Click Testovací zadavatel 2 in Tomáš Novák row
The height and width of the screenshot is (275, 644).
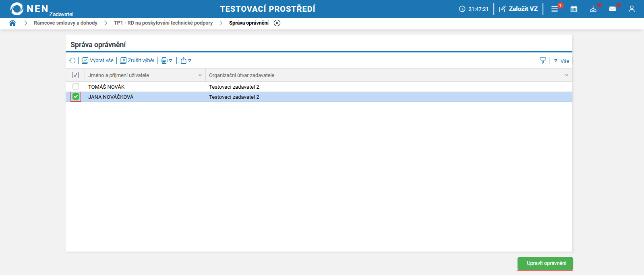coord(234,87)
